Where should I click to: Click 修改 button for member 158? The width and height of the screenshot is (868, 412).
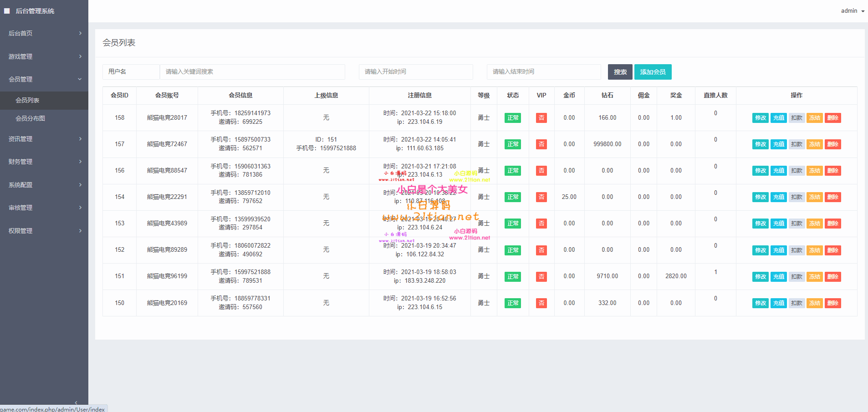[760, 118]
